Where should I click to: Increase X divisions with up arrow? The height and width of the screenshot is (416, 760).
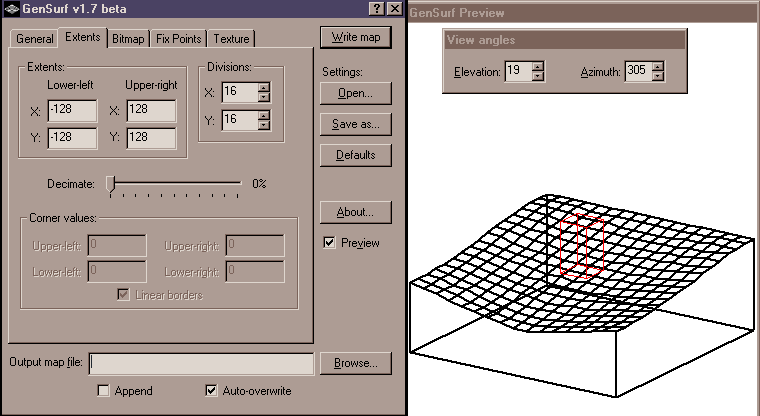tap(263, 87)
